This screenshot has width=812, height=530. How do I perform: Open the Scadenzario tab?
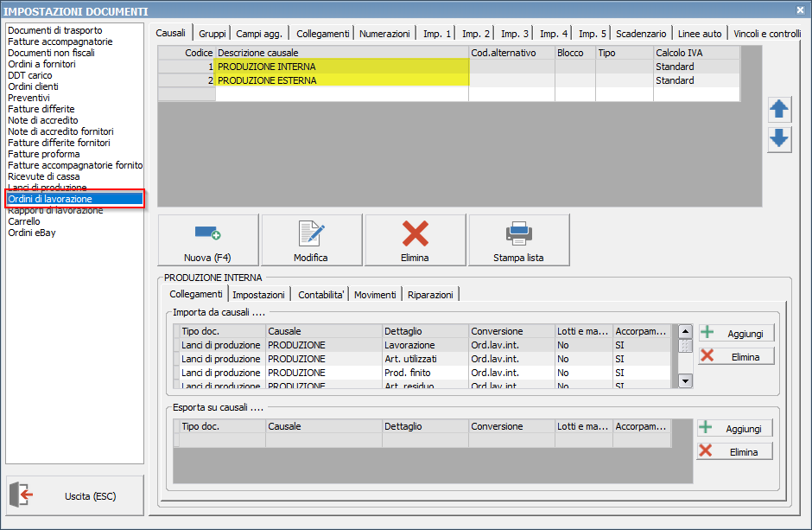(641, 34)
